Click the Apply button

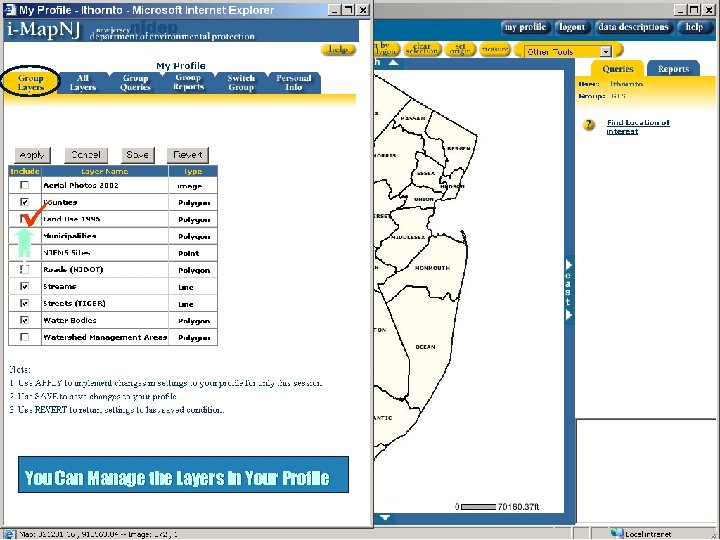[x=32, y=155]
